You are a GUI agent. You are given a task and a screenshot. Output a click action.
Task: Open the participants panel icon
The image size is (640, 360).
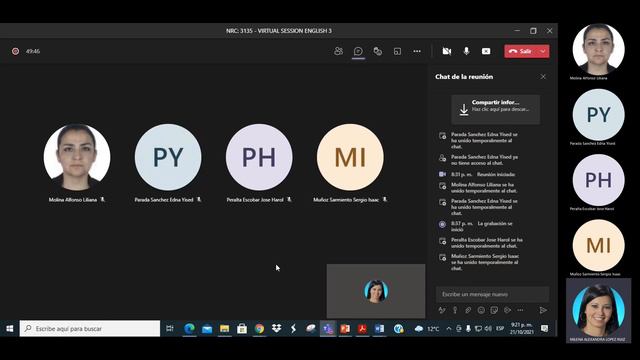(338, 51)
